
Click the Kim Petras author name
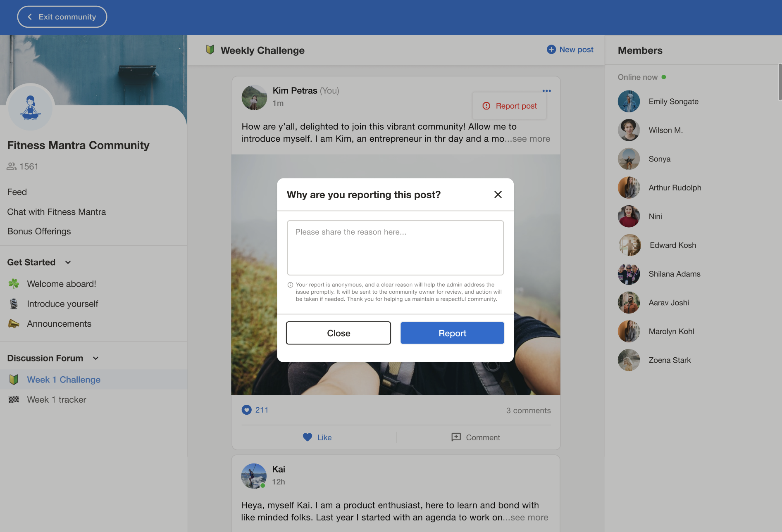(295, 91)
